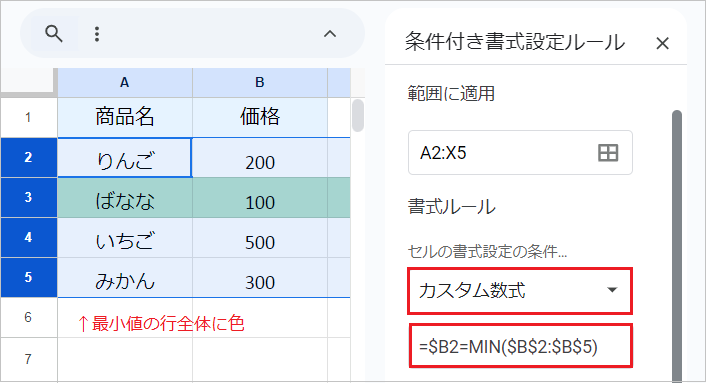Select column A header
This screenshot has height=384, width=708.
(x=125, y=83)
